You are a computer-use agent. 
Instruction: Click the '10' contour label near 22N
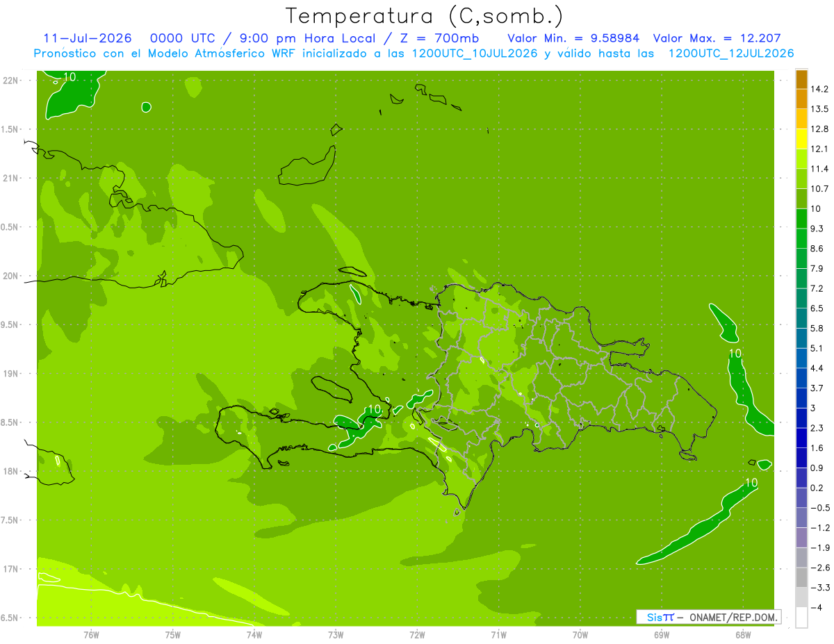click(x=69, y=76)
